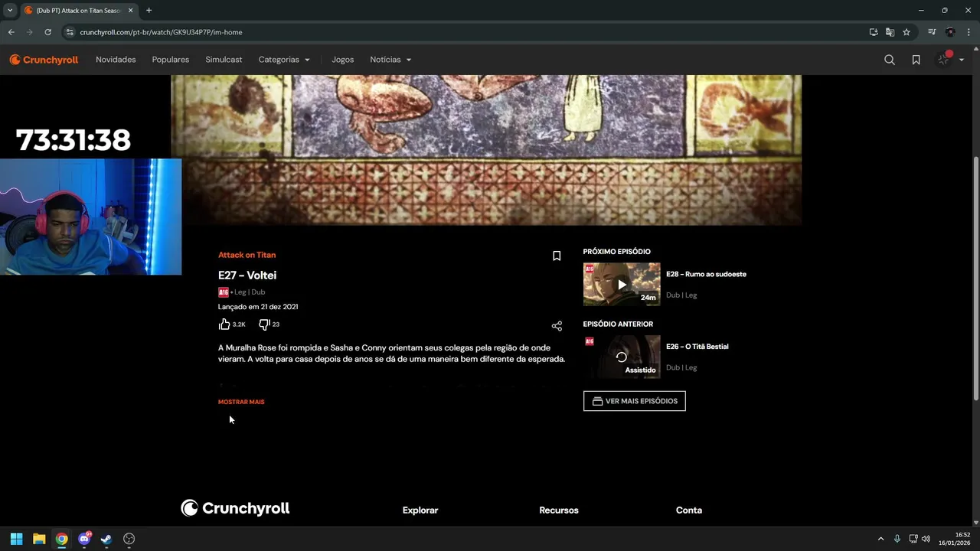Bookmark this tab with star icon
This screenshot has height=551, width=980.
(906, 32)
